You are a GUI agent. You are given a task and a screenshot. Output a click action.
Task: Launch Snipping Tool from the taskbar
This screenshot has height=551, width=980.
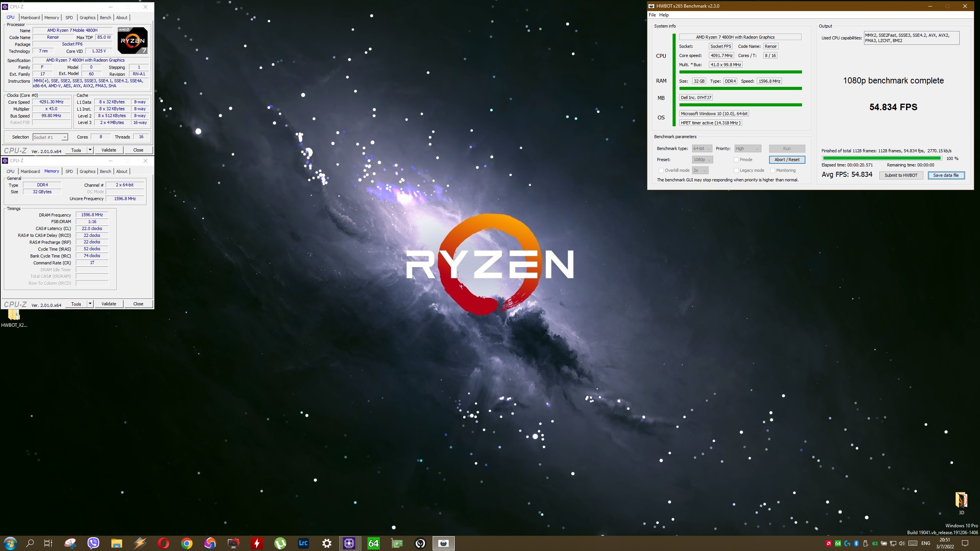click(70, 543)
